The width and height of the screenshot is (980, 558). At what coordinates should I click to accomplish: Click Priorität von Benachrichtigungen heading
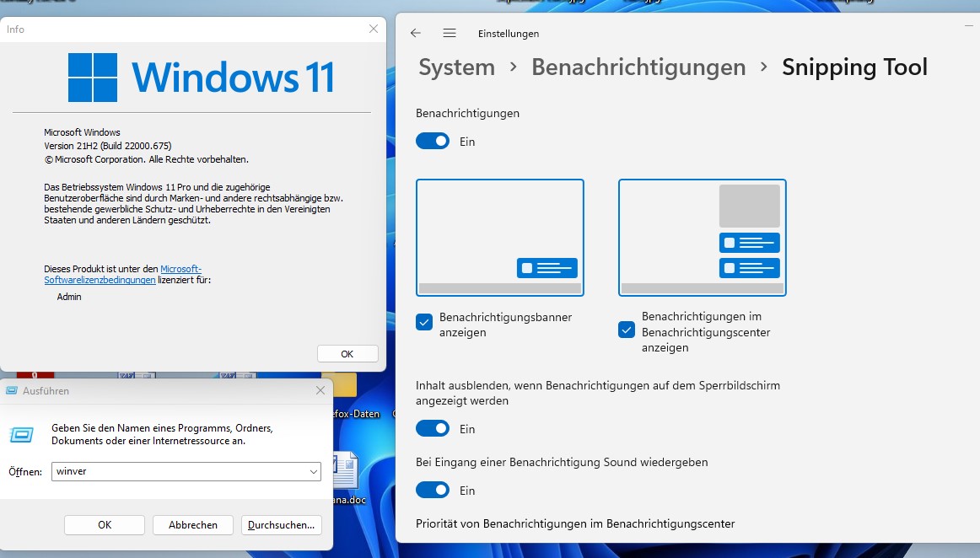coord(575,523)
